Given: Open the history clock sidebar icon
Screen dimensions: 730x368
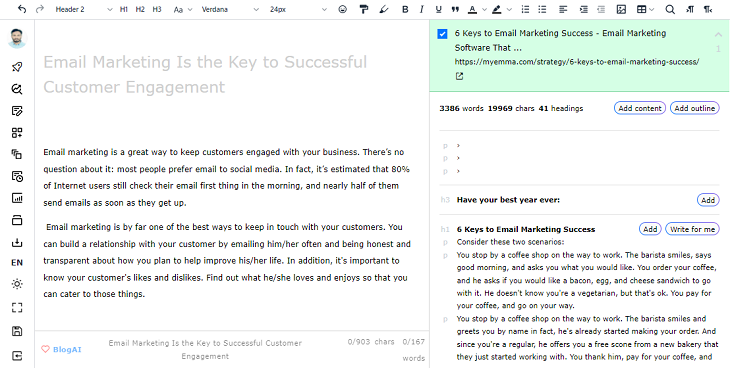Looking at the screenshot, I should pos(17,176).
